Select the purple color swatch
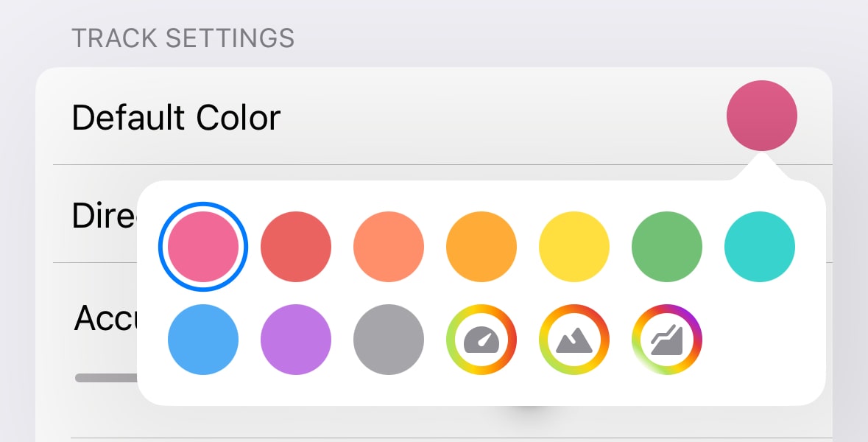Viewport: 868px width, 442px height. pos(296,340)
